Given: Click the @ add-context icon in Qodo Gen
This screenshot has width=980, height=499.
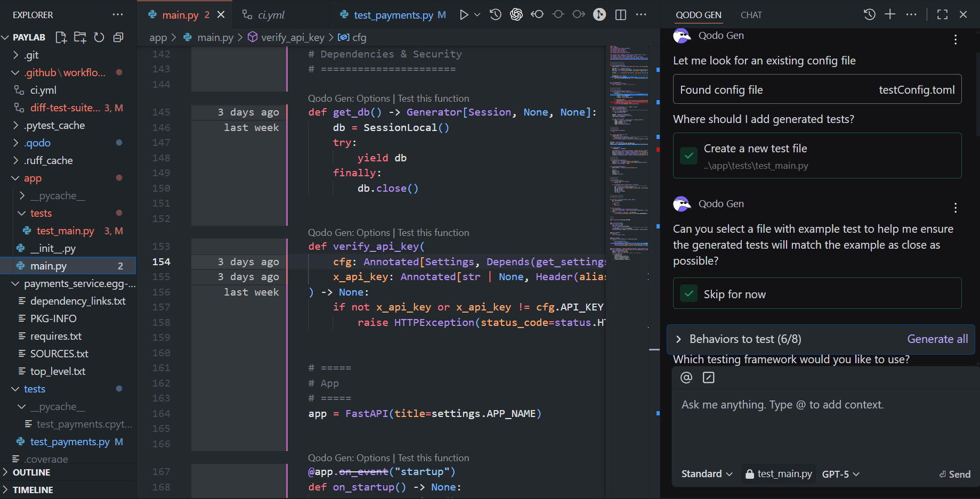Looking at the screenshot, I should pos(686,378).
